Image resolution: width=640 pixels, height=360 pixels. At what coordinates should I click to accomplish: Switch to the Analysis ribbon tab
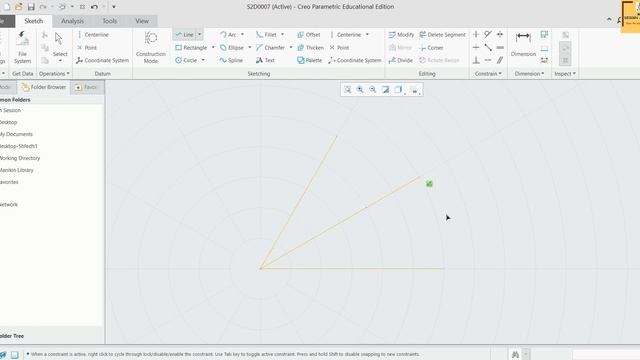pos(72,21)
